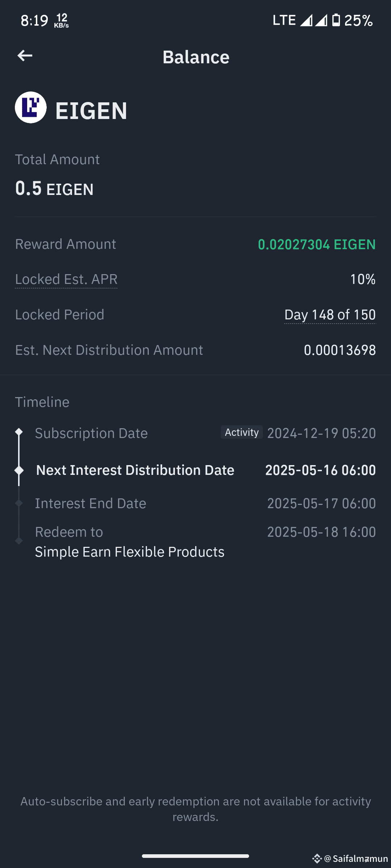Tap the back arrow icon

click(25, 56)
